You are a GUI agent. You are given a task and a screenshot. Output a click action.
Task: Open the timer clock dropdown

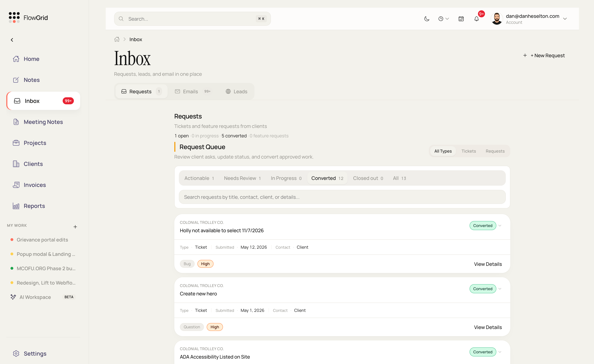[443, 19]
